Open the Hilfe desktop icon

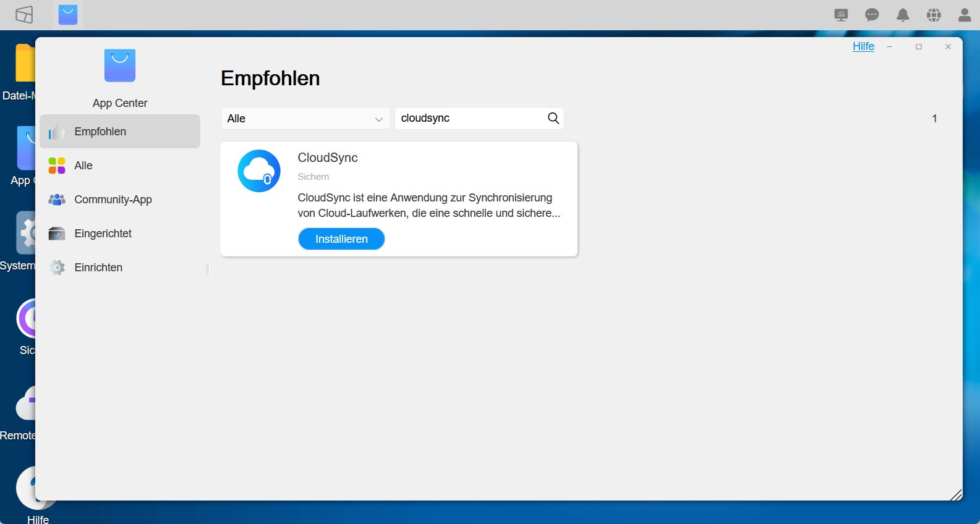point(26,488)
